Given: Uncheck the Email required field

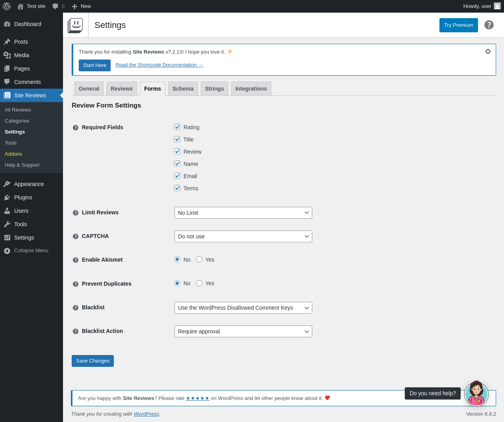Looking at the screenshot, I should pos(177,176).
